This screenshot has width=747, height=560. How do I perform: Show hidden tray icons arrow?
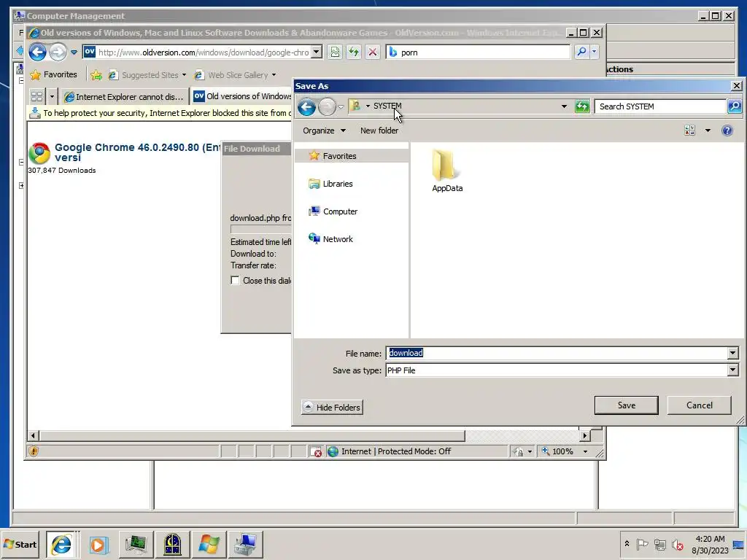point(627,543)
